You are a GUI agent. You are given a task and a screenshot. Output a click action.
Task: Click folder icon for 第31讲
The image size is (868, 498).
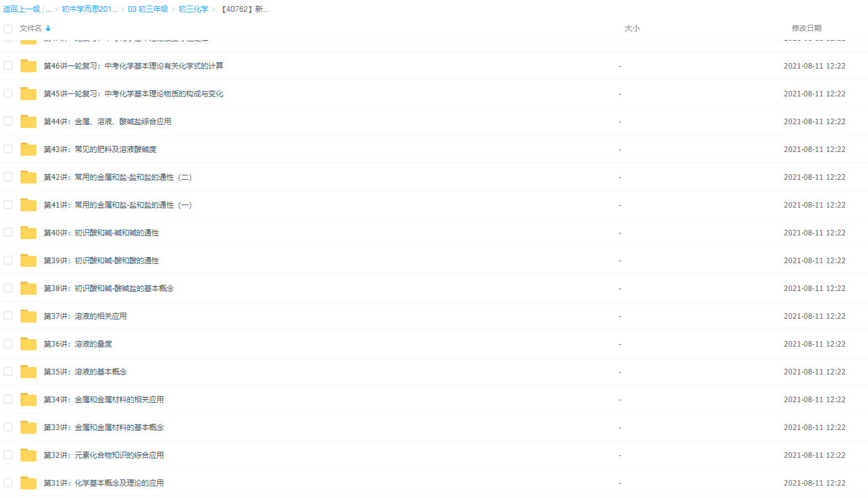pyautogui.click(x=28, y=483)
